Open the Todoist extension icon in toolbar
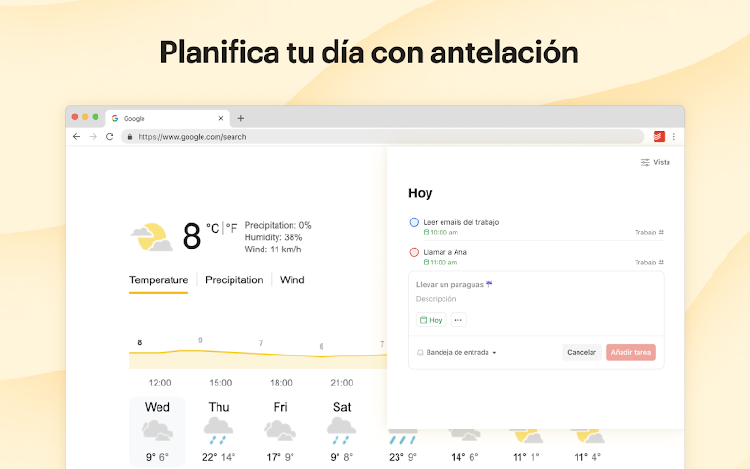This screenshot has height=469, width=750. pos(659,137)
